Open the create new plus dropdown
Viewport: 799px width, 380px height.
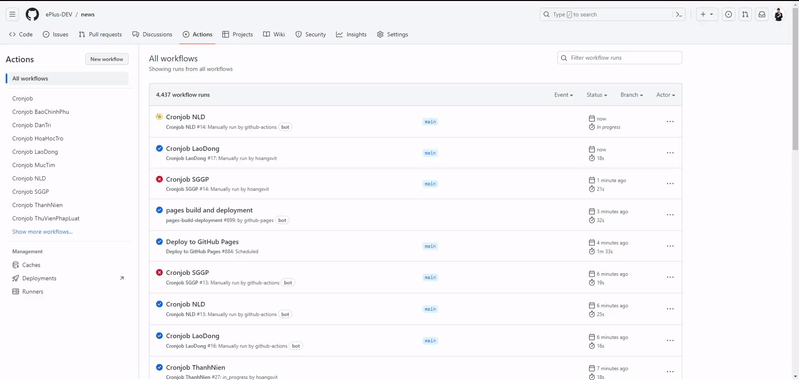pyautogui.click(x=707, y=14)
